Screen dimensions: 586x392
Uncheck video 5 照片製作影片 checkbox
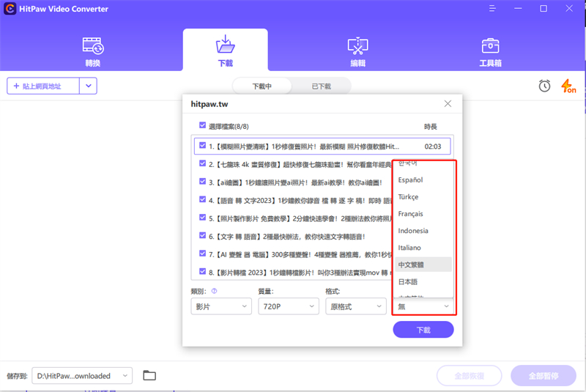point(202,218)
